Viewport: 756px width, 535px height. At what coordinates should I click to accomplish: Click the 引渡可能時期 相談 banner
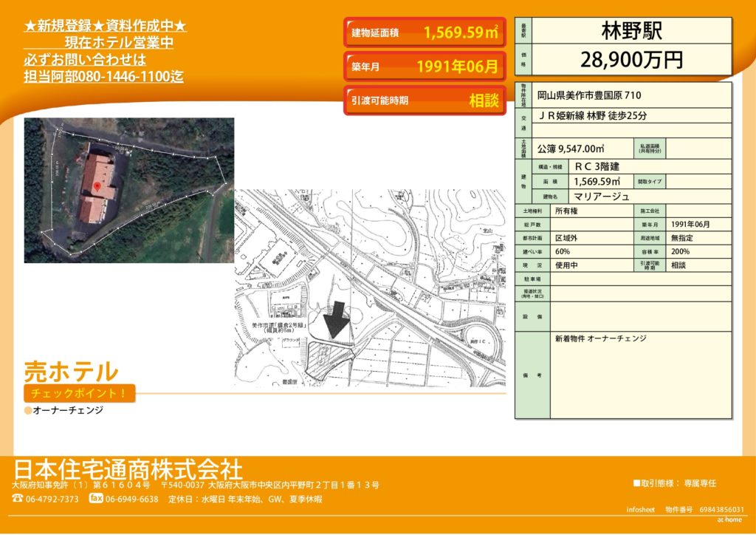[425, 100]
